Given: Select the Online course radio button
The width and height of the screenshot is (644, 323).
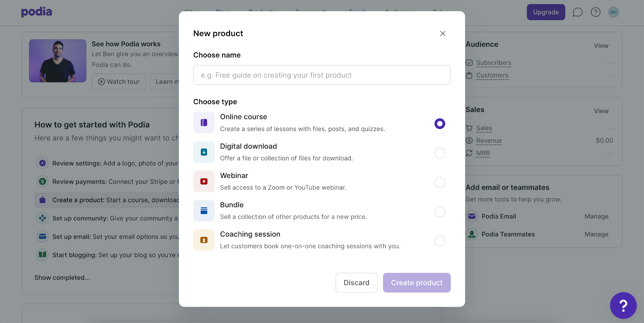Looking at the screenshot, I should (x=440, y=124).
